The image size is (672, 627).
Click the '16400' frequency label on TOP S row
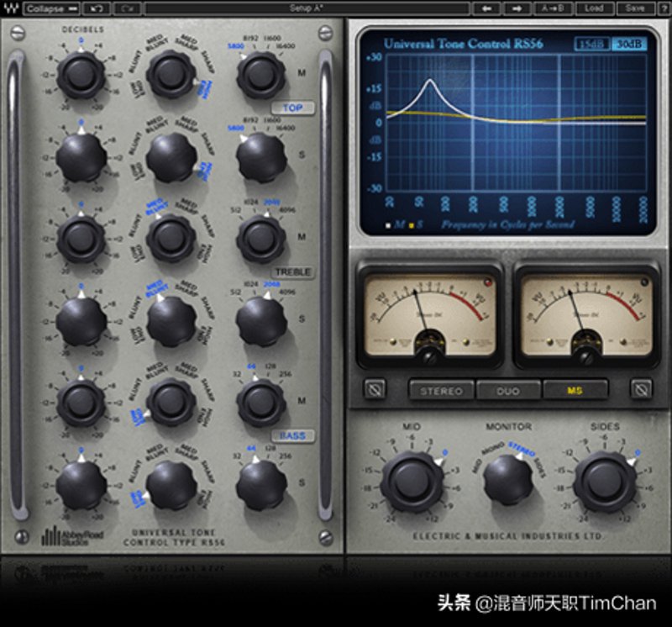pos(286,128)
